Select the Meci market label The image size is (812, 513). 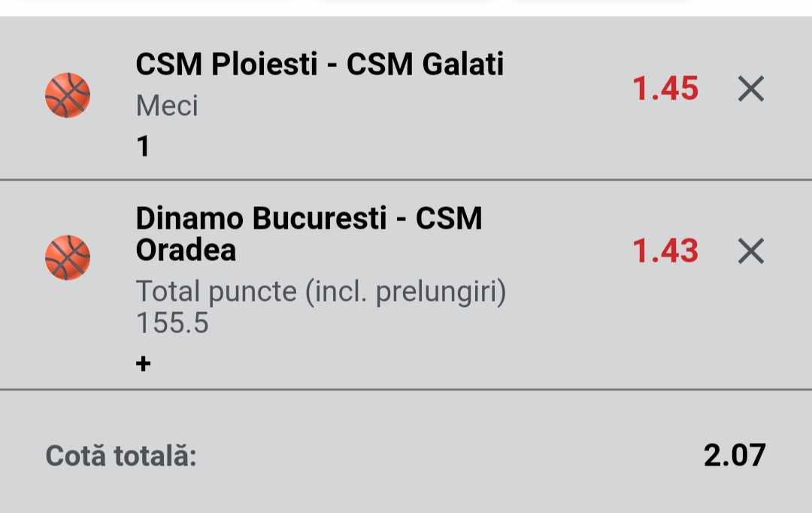[167, 106]
